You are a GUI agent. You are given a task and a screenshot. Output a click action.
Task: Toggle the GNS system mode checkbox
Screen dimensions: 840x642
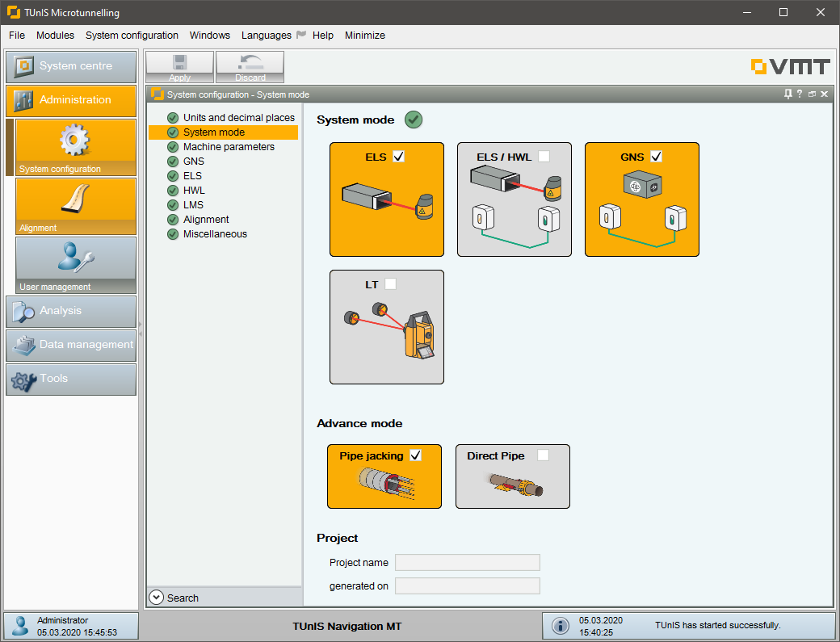point(656,157)
